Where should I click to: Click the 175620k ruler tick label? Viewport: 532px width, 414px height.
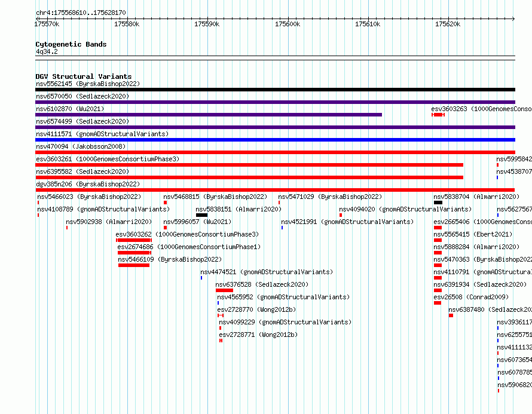448,24
